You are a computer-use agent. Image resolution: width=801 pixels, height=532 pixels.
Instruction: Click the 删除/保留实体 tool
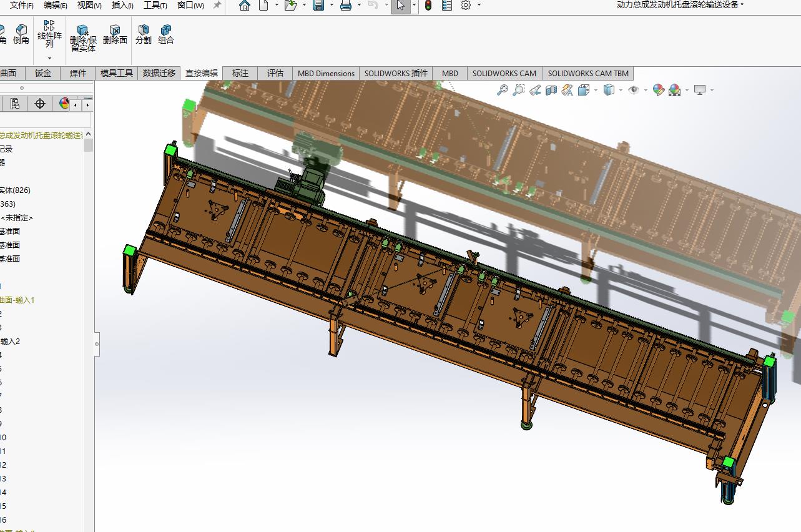(x=83, y=38)
